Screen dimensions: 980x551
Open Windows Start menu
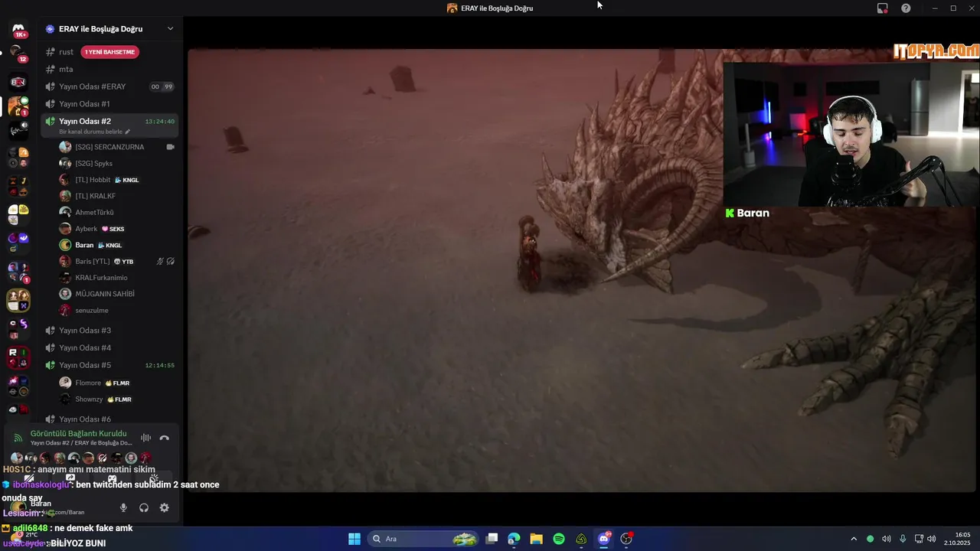coord(354,539)
